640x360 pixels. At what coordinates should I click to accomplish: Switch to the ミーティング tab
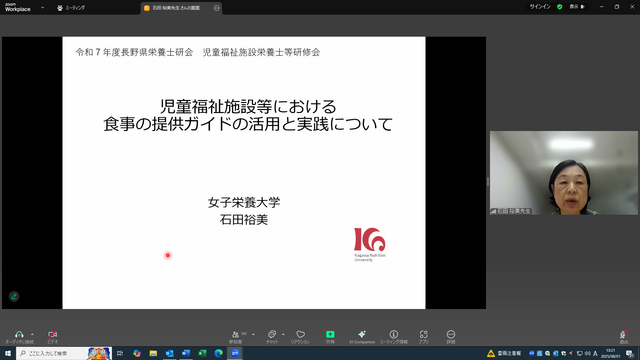(x=71, y=8)
